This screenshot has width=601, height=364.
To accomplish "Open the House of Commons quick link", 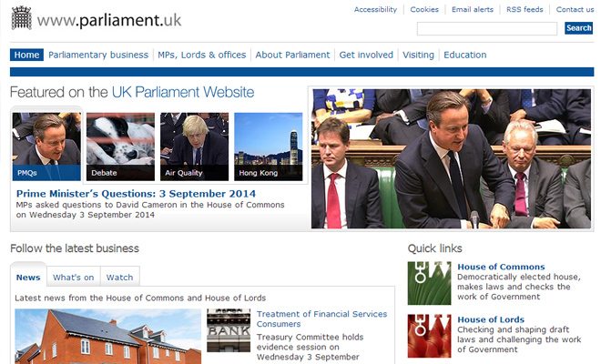I will (x=501, y=267).
